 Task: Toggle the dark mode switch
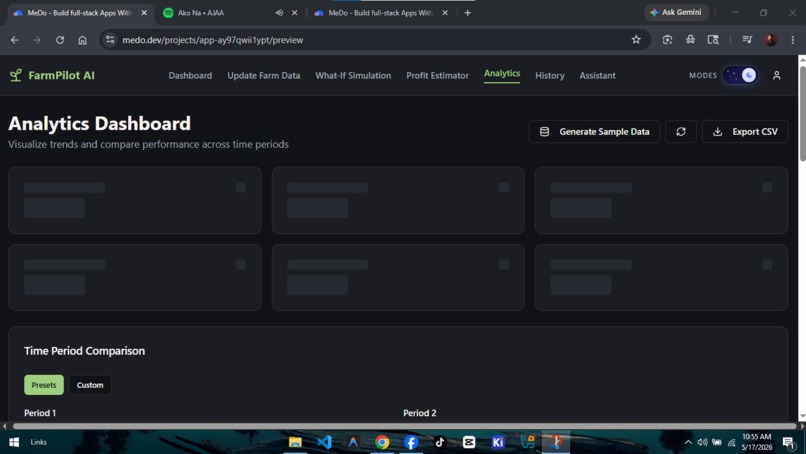[x=740, y=76]
